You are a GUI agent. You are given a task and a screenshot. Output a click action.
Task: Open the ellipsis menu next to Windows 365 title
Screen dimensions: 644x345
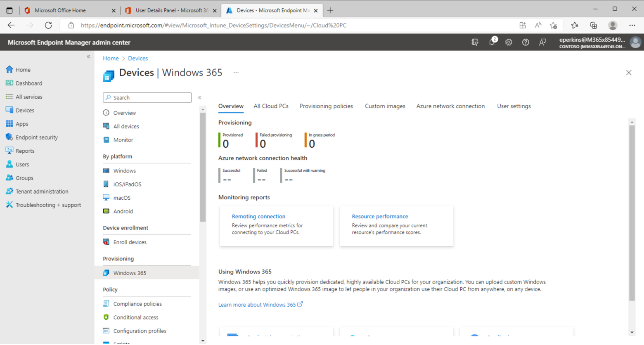(x=236, y=73)
